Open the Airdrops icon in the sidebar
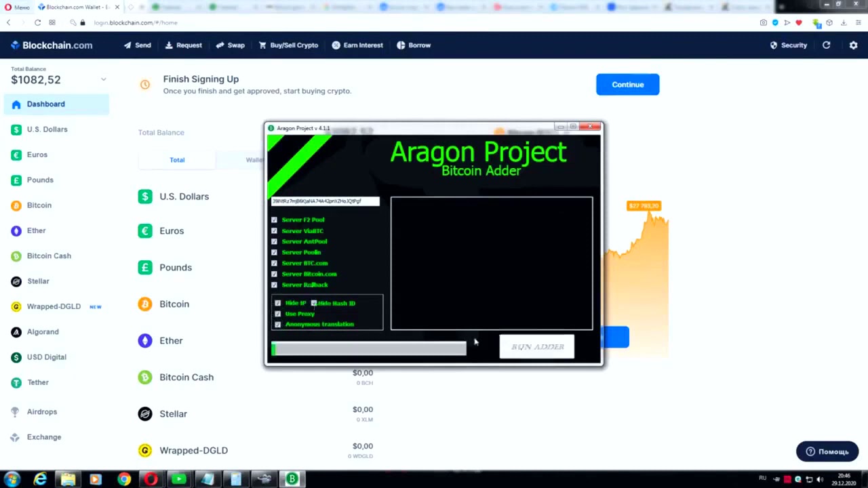The width and height of the screenshot is (868, 488). click(16, 412)
